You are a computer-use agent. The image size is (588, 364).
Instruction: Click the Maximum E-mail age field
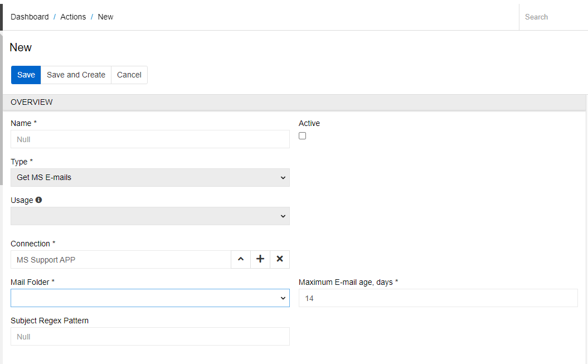438,298
